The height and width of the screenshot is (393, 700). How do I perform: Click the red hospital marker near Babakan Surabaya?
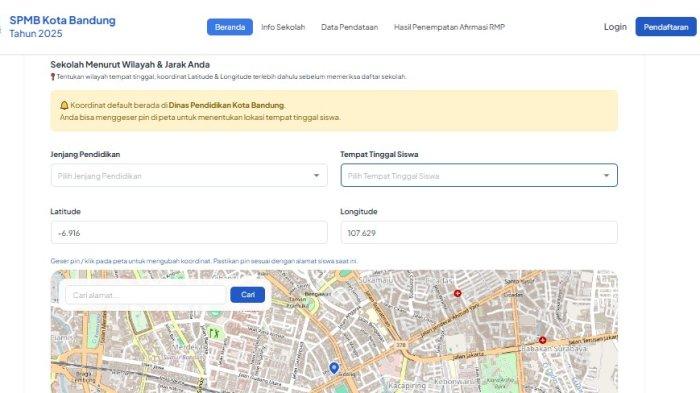tap(542, 340)
